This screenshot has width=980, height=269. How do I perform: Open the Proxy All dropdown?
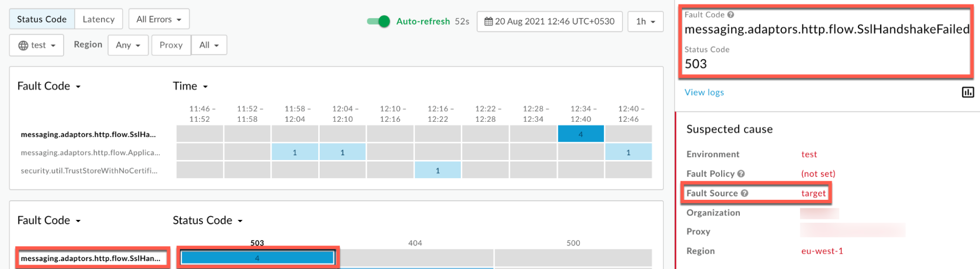[x=209, y=45]
